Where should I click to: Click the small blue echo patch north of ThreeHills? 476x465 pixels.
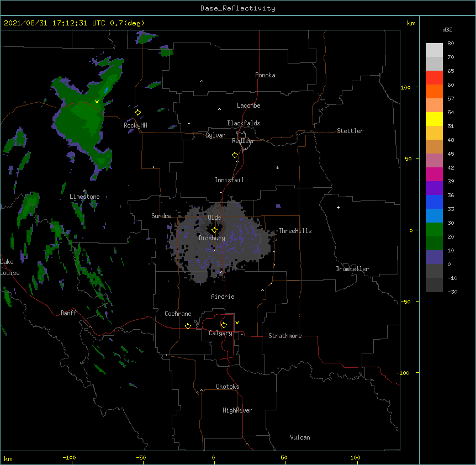278,206
